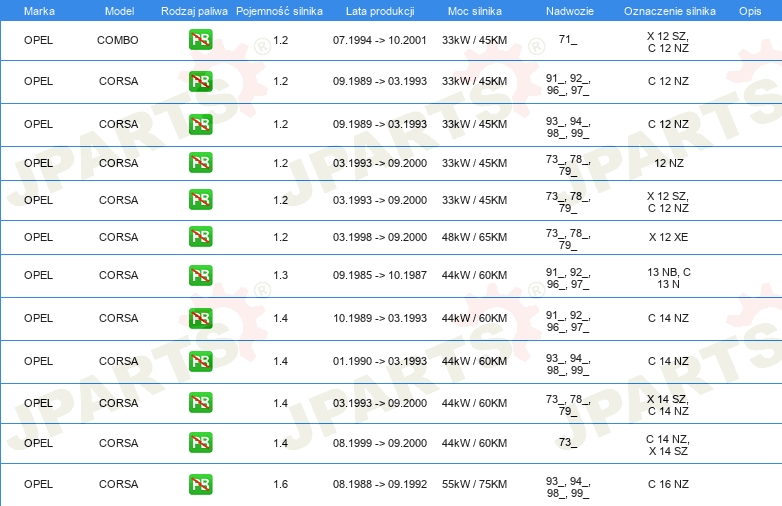This screenshot has width=782, height=506.
Task: Click the fuel icon in the 1.6 CORSA row
Action: pos(200,484)
